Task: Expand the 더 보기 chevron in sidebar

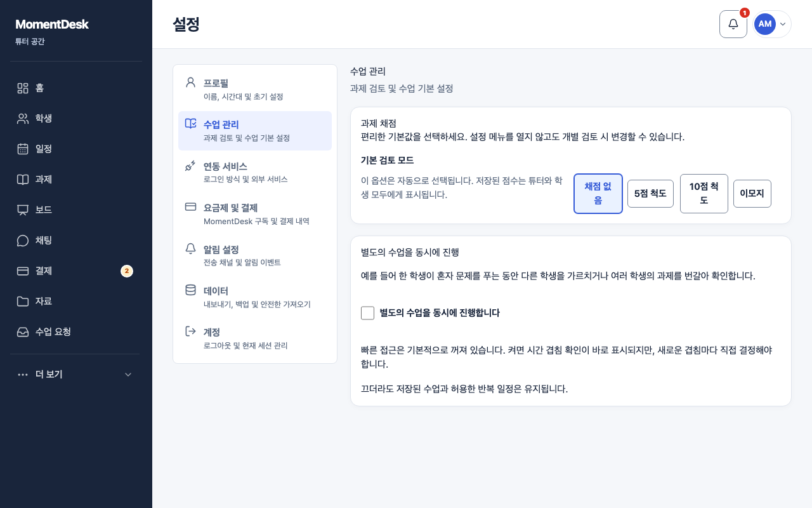Action: tap(128, 375)
